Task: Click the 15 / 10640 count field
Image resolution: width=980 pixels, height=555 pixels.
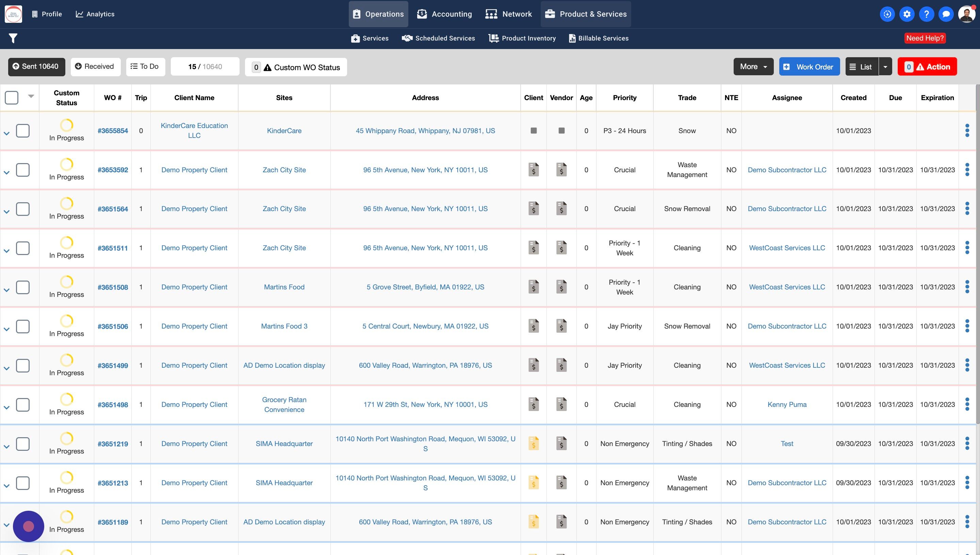Action: [x=205, y=67]
